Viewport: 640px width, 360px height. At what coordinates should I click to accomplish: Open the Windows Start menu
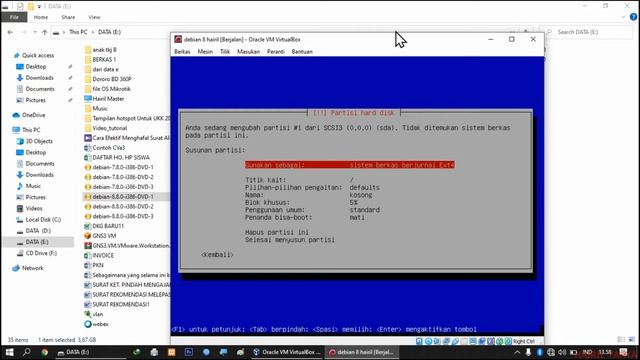tap(9, 352)
